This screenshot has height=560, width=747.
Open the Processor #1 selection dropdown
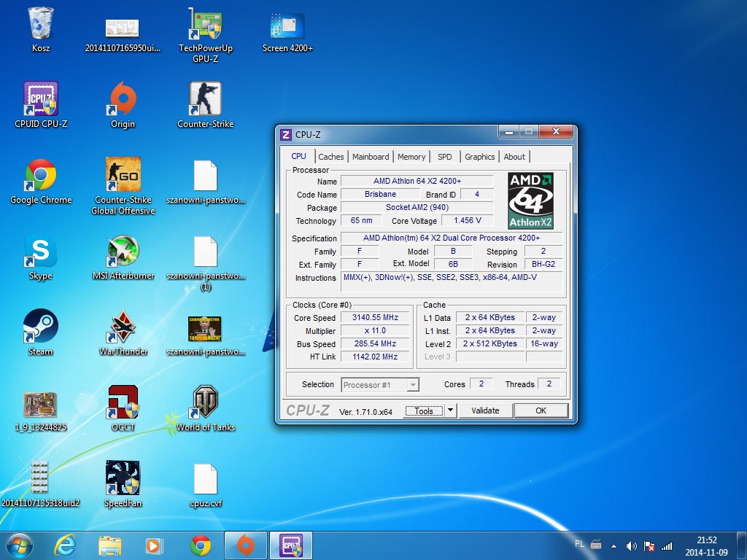click(379, 385)
